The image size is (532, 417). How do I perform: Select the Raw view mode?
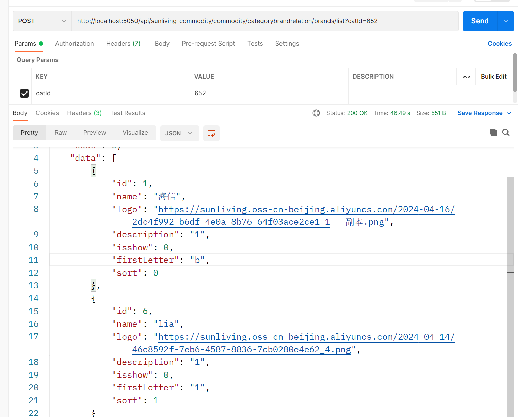pyautogui.click(x=61, y=133)
